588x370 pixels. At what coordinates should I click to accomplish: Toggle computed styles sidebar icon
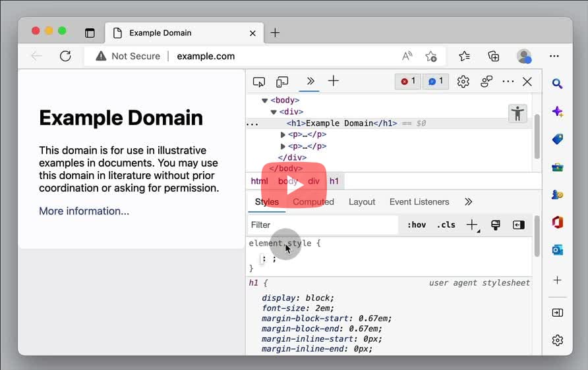(518, 225)
